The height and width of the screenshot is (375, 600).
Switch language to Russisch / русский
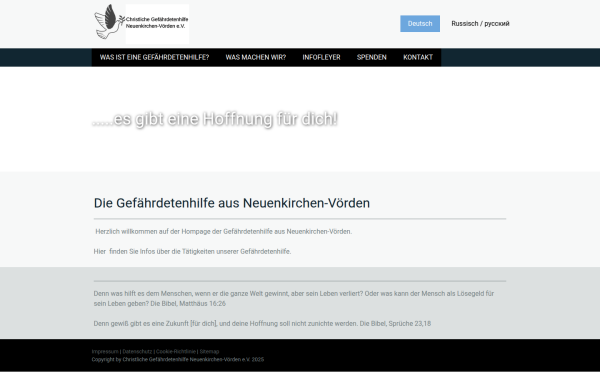pyautogui.click(x=480, y=24)
